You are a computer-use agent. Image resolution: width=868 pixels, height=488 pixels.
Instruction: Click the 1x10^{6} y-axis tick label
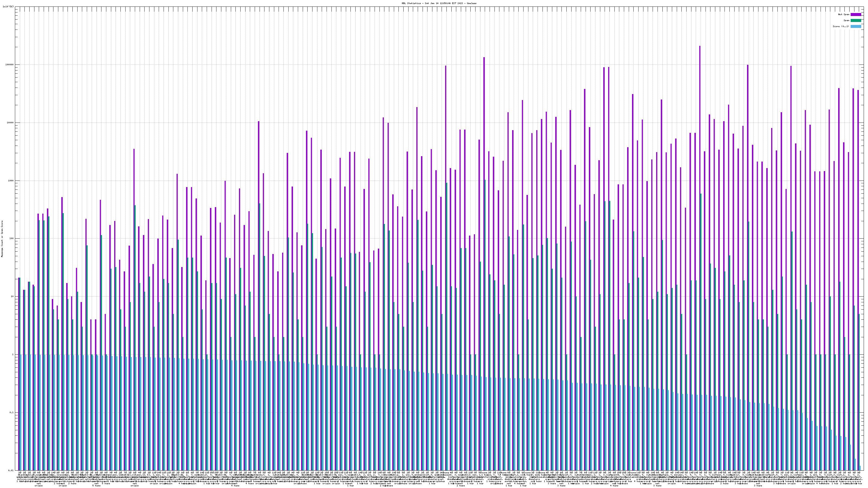[8, 7]
